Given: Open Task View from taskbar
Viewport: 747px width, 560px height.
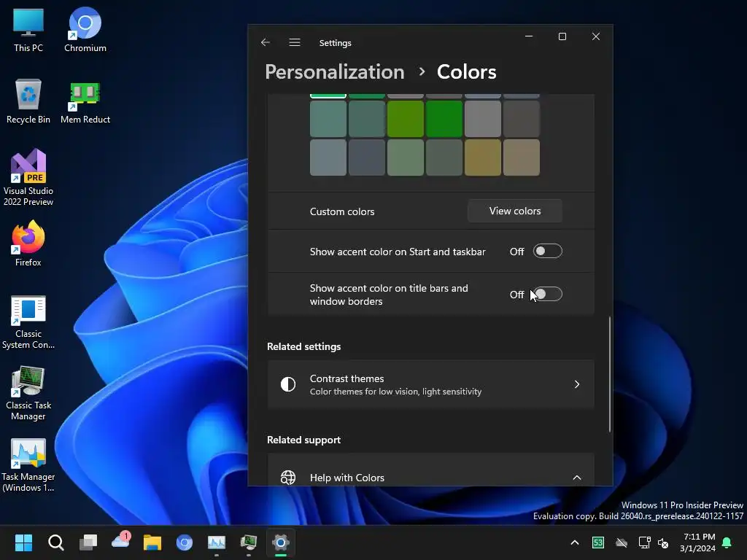Looking at the screenshot, I should (88, 542).
